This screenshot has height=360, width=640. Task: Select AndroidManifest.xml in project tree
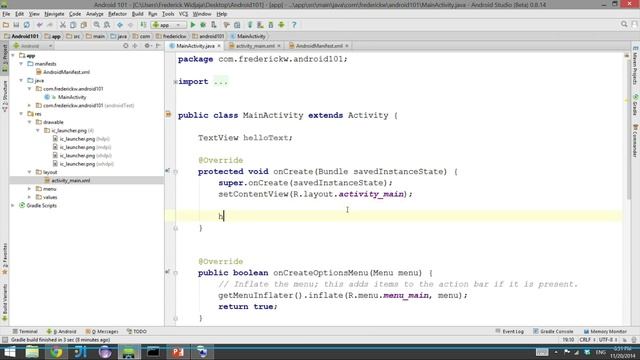[66, 72]
